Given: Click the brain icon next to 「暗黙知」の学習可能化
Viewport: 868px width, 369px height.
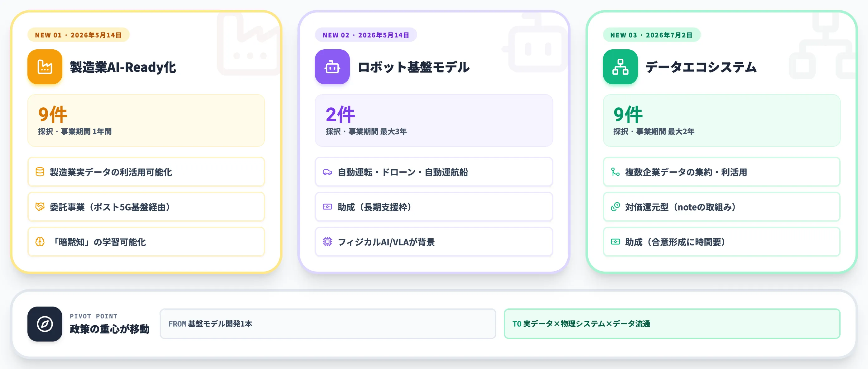Looking at the screenshot, I should (40, 242).
